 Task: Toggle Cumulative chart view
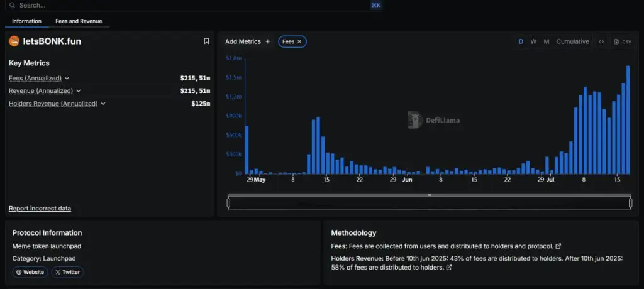[x=572, y=41]
